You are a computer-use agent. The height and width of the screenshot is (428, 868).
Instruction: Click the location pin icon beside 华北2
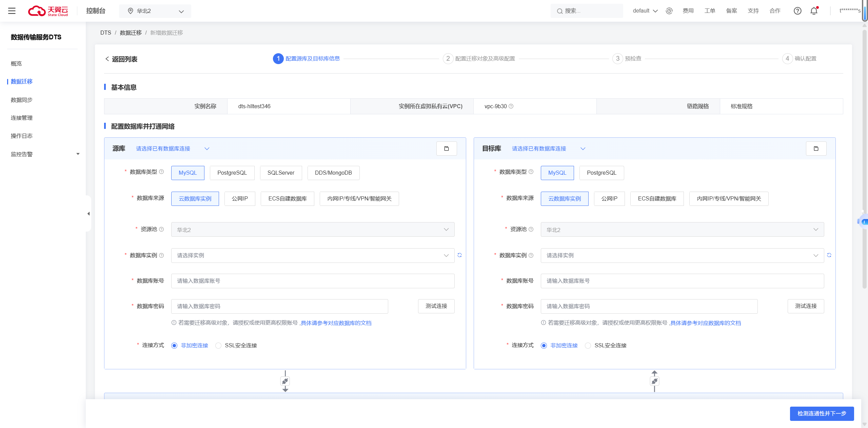pyautogui.click(x=130, y=11)
